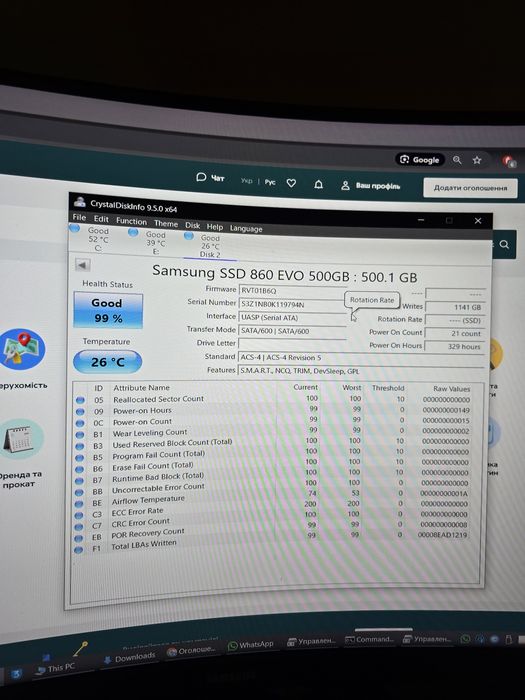Click the Interface field UASP (Serial ATA)
Viewport: 525px width, 700px height.
292,318
